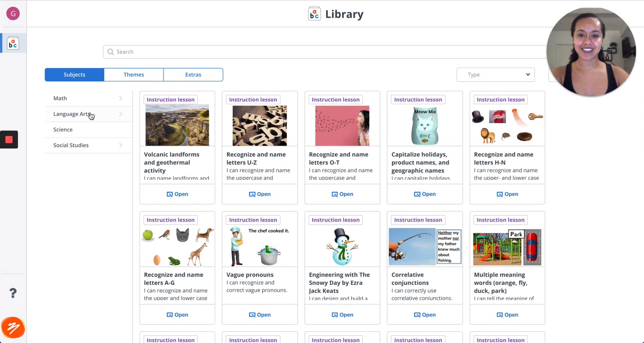Select the Science subject
This screenshot has height=343, width=644.
click(x=63, y=129)
